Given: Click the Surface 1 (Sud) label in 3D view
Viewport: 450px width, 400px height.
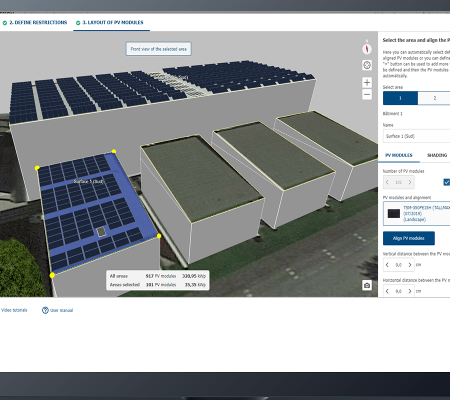Looking at the screenshot, I should pos(88,181).
